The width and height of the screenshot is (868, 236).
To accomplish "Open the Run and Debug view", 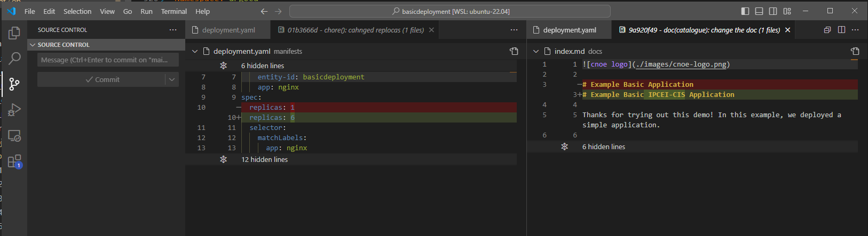I will pyautogui.click(x=14, y=109).
